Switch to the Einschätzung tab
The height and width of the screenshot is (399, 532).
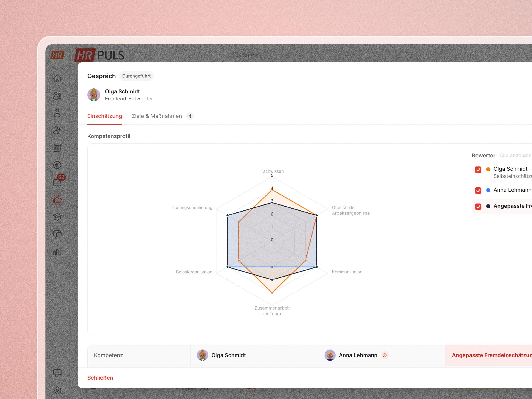click(x=105, y=116)
